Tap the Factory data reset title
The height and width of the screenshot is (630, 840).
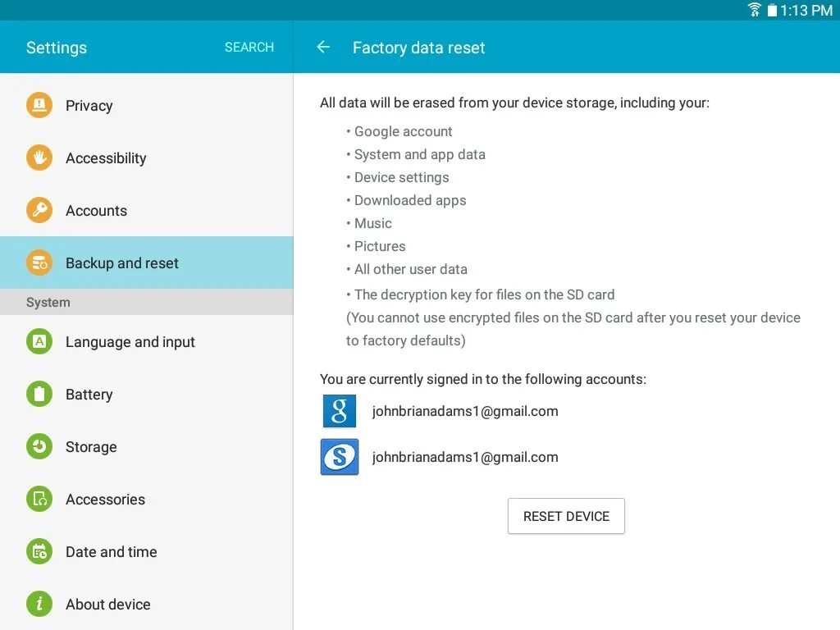coord(418,48)
